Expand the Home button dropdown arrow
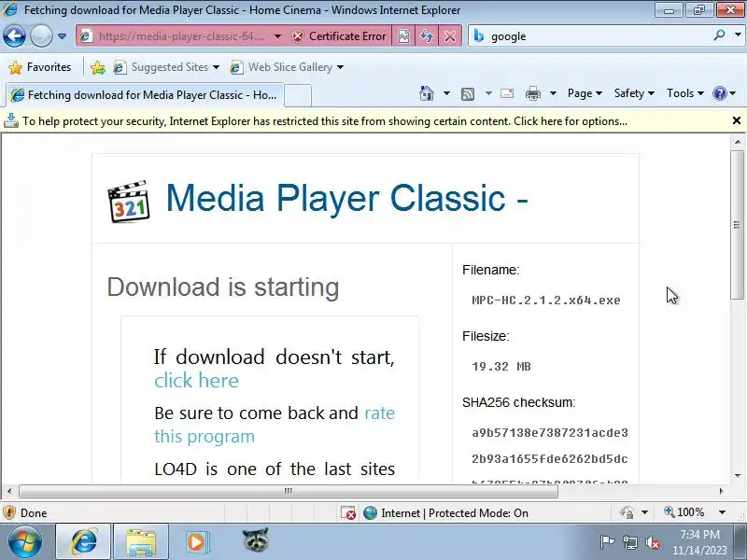This screenshot has height=560, width=747. click(446, 93)
